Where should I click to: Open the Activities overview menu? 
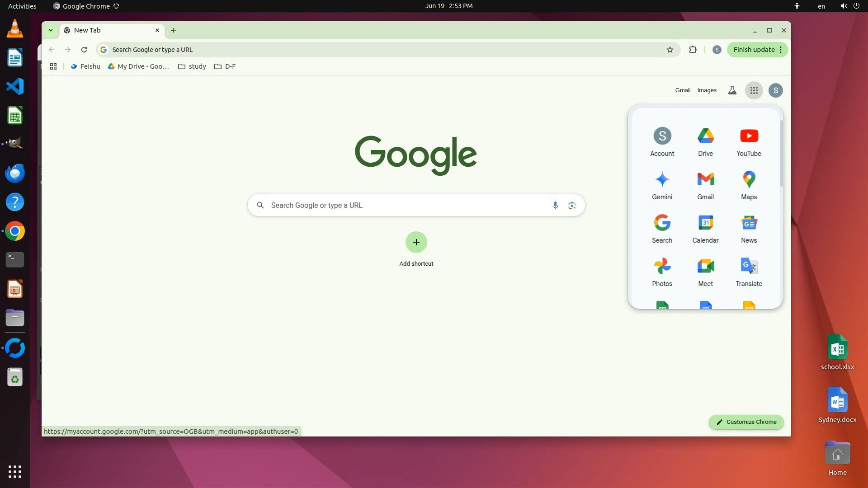click(x=22, y=6)
